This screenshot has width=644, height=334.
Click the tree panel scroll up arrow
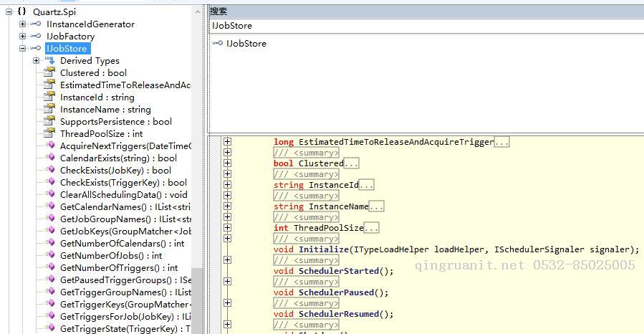(198, 12)
